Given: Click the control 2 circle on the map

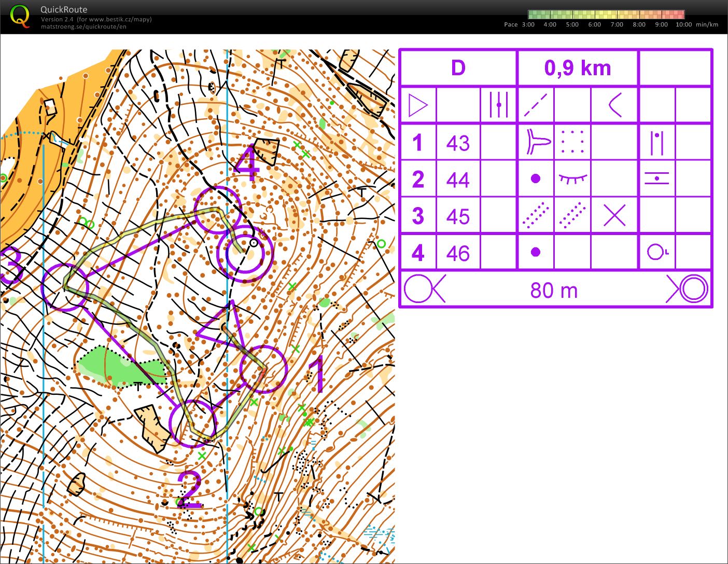Looking at the screenshot, I should (x=192, y=423).
